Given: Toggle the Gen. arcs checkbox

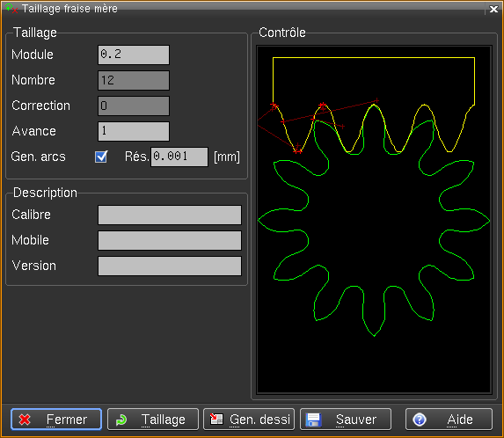Looking at the screenshot, I should (x=101, y=157).
